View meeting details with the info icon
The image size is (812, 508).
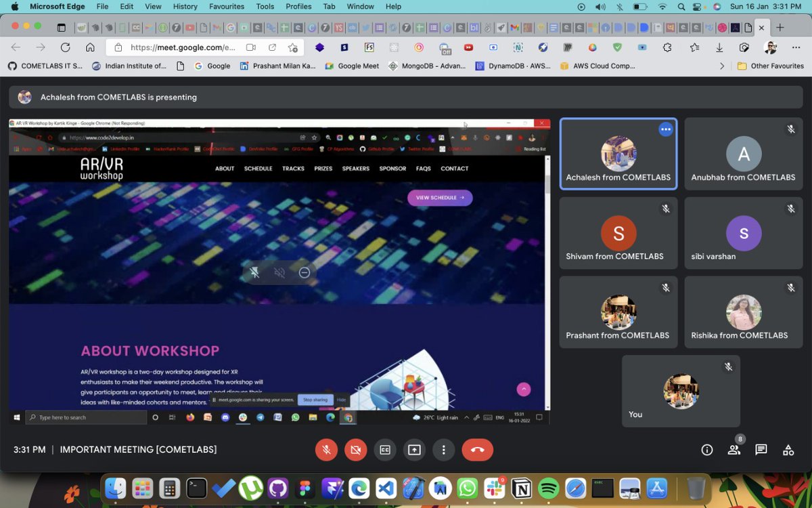706,449
